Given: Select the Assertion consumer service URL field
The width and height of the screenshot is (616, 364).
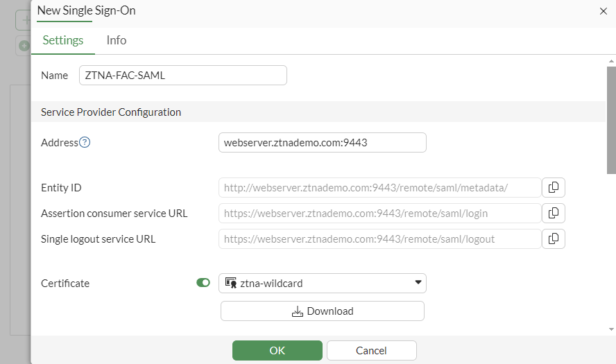Looking at the screenshot, I should 379,214.
